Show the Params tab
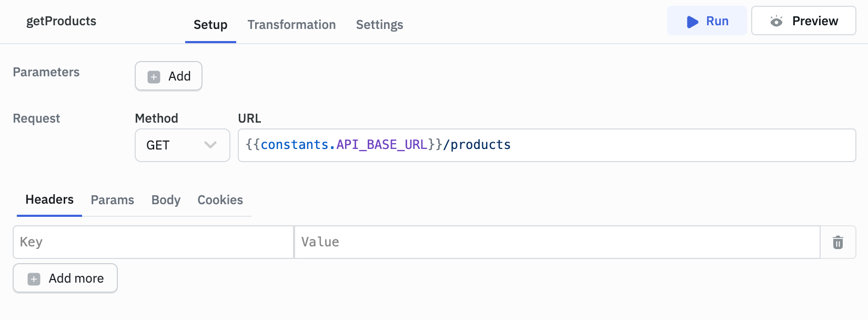 click(112, 200)
